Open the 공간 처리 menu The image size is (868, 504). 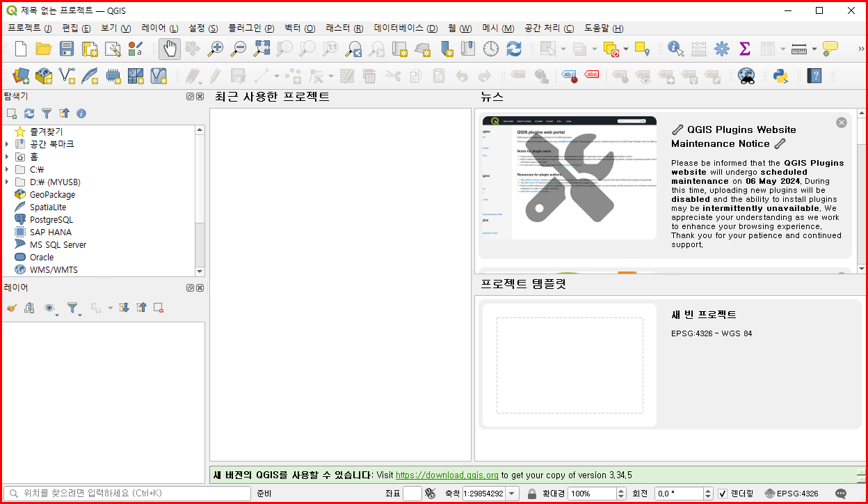coord(549,29)
